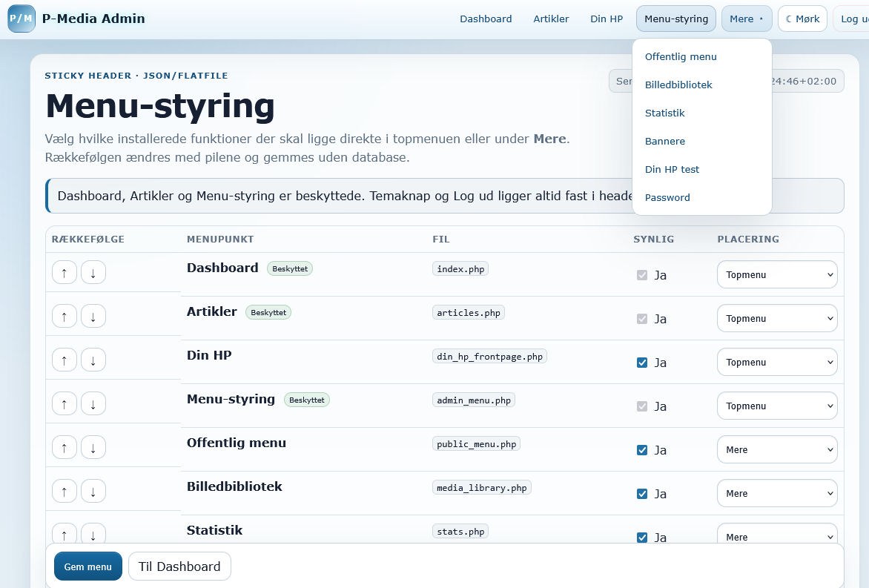Image resolution: width=869 pixels, height=588 pixels.
Task: Uncheck Synlig for Offentlig menu
Action: [x=642, y=450]
